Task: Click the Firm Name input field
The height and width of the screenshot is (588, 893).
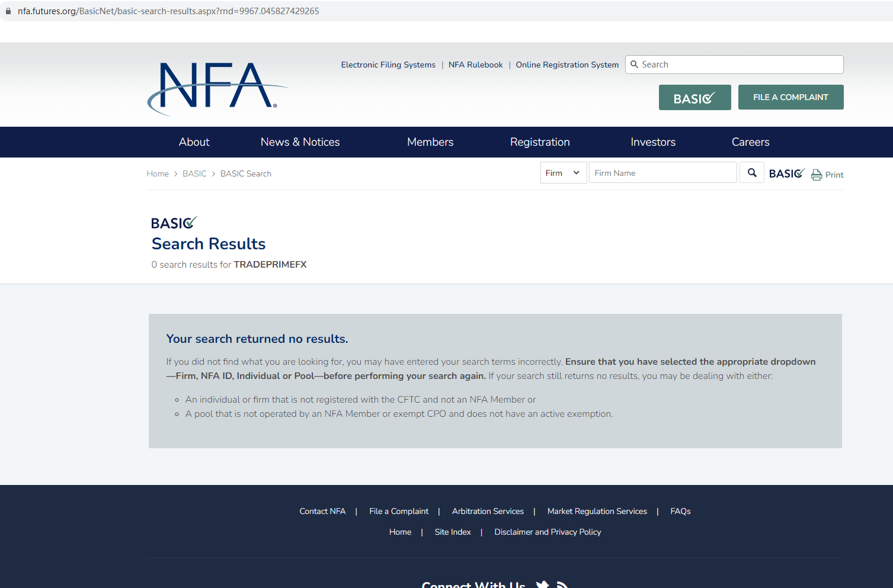Action: pyautogui.click(x=663, y=173)
